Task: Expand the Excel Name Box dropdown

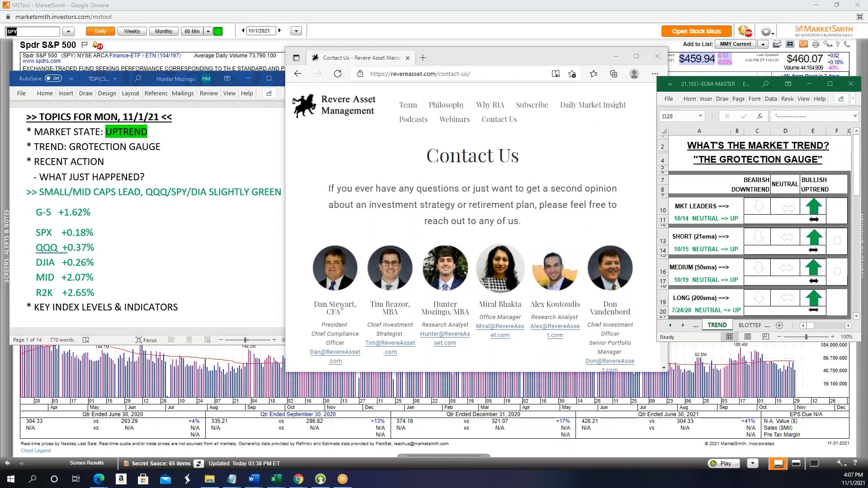Action: [x=700, y=116]
